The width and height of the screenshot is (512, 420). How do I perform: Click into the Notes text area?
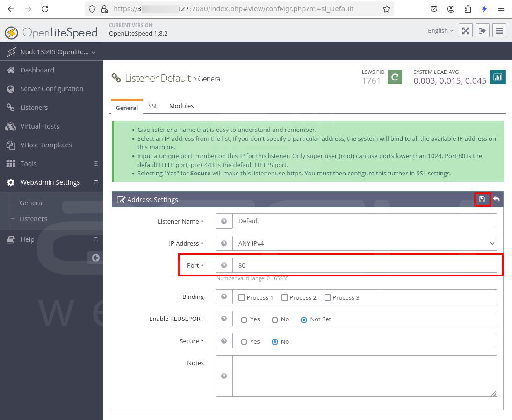click(364, 376)
